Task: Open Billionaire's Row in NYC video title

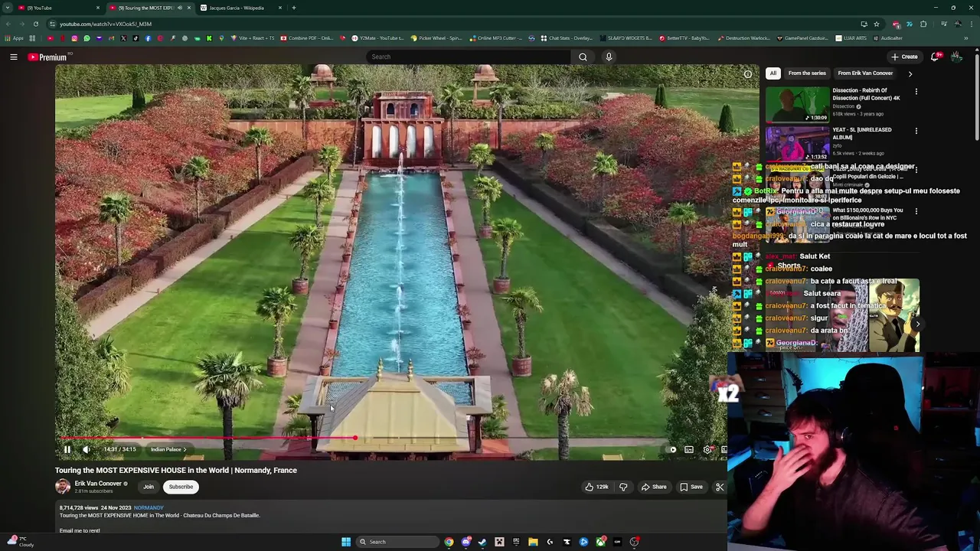Action: (867, 214)
